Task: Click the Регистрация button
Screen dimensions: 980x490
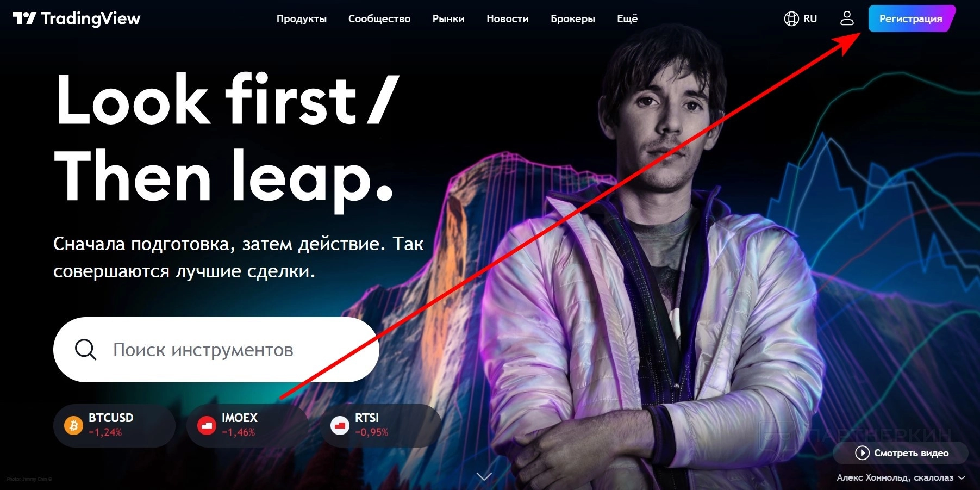Action: (x=911, y=18)
